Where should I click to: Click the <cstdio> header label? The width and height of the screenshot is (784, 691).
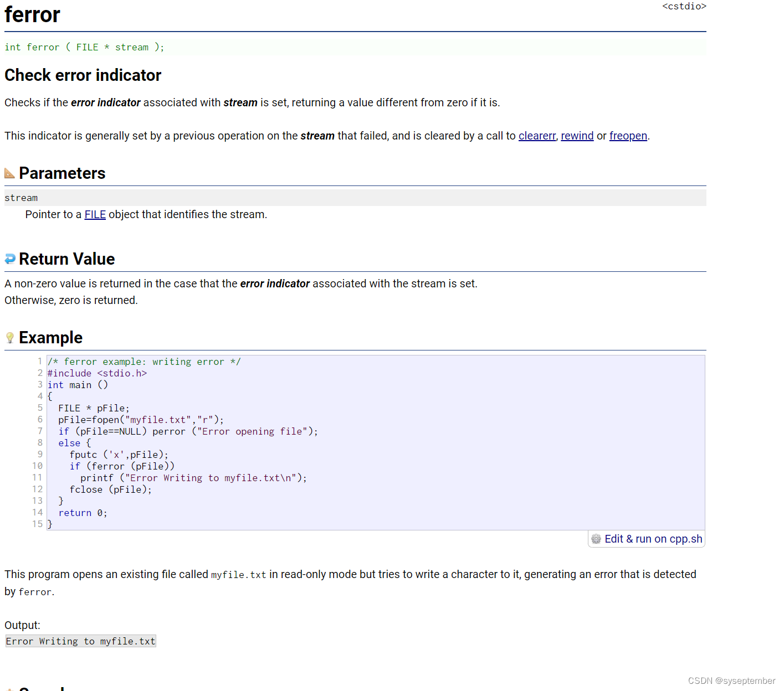tap(684, 6)
